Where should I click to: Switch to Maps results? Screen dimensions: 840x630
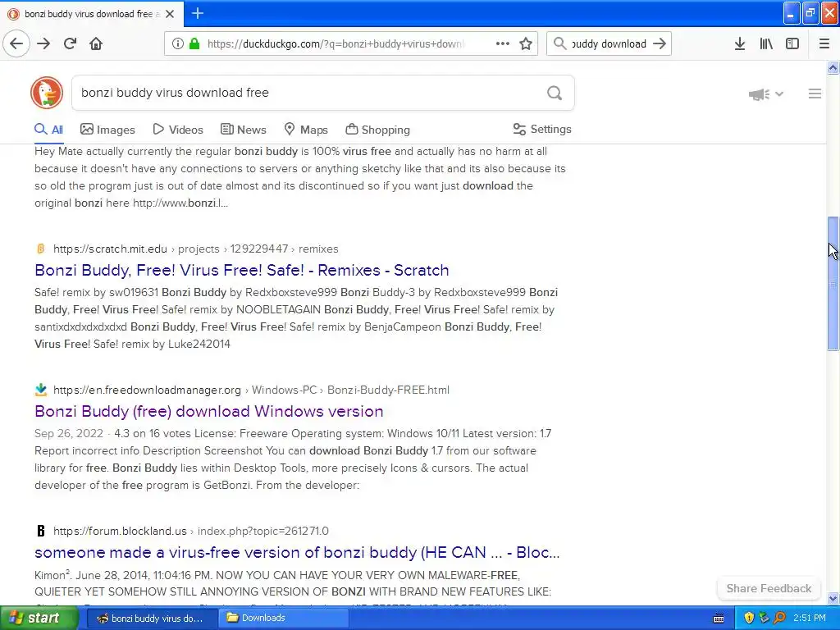(x=306, y=130)
